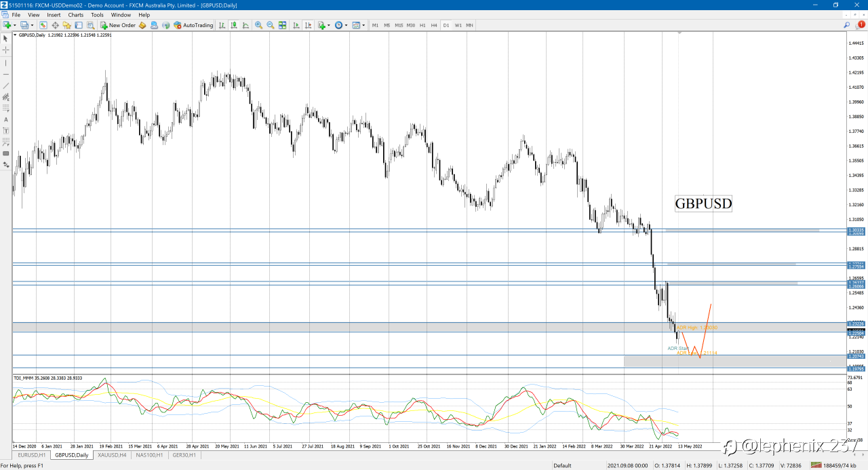Select the Vertical Line tool
This screenshot has height=470, width=868.
[x=6, y=62]
